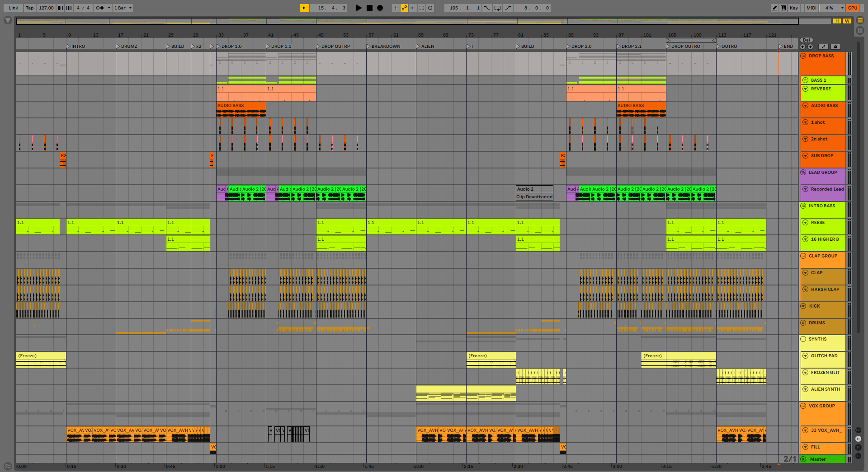Viewport: 868px width, 472px height.
Task: Open the 1 Bar quantization dropdown
Action: point(123,8)
